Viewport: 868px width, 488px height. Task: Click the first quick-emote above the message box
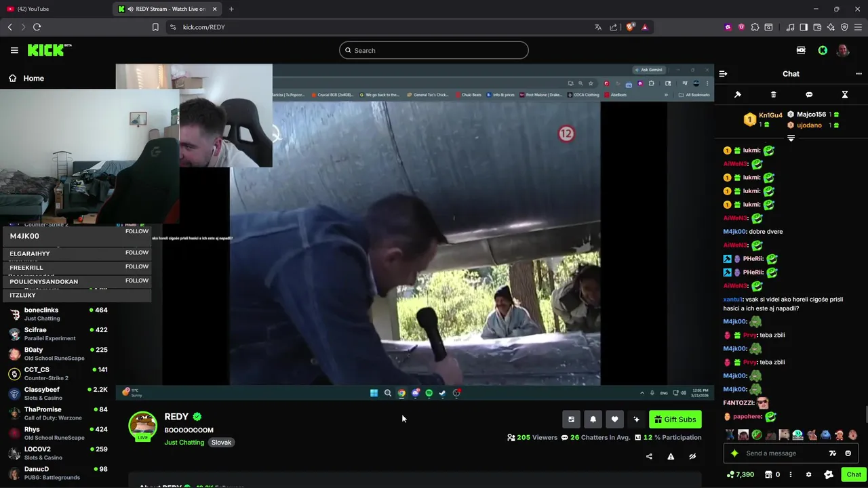(730, 435)
